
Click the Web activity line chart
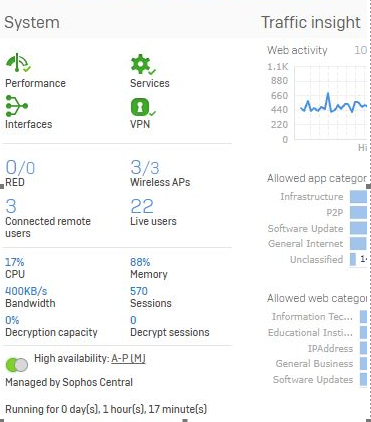(x=331, y=103)
